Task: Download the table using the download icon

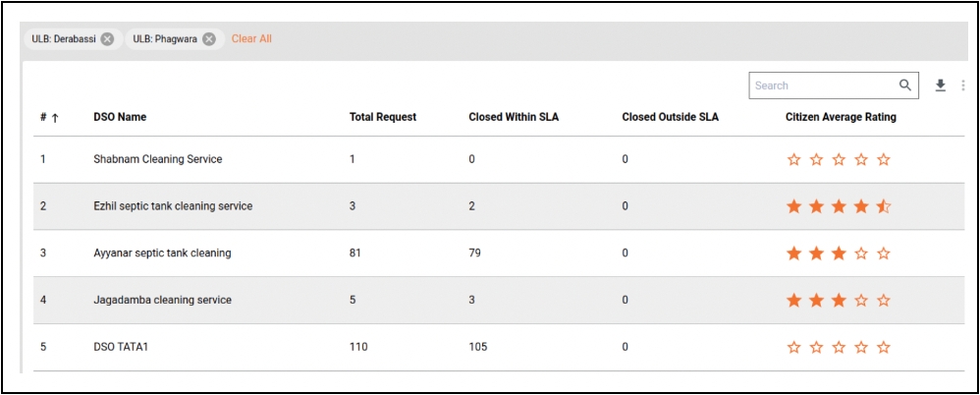Action: tap(940, 85)
